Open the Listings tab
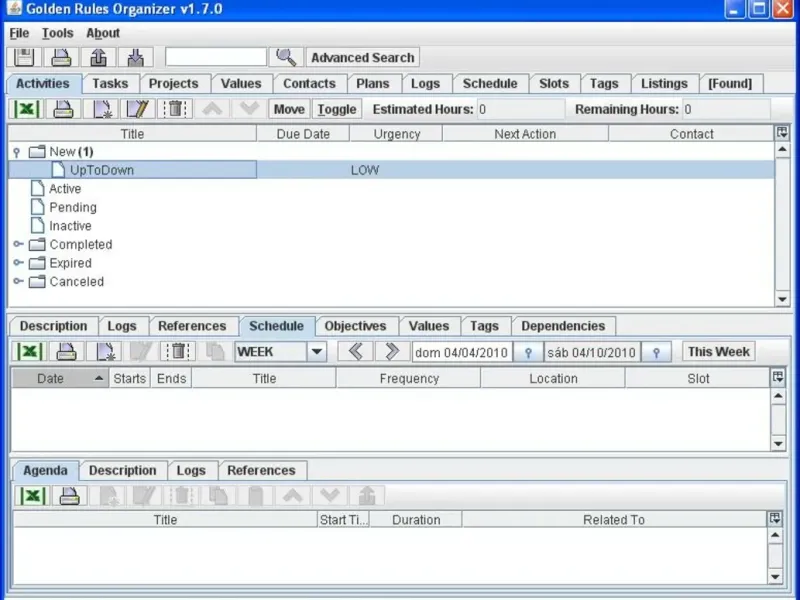 coord(664,84)
